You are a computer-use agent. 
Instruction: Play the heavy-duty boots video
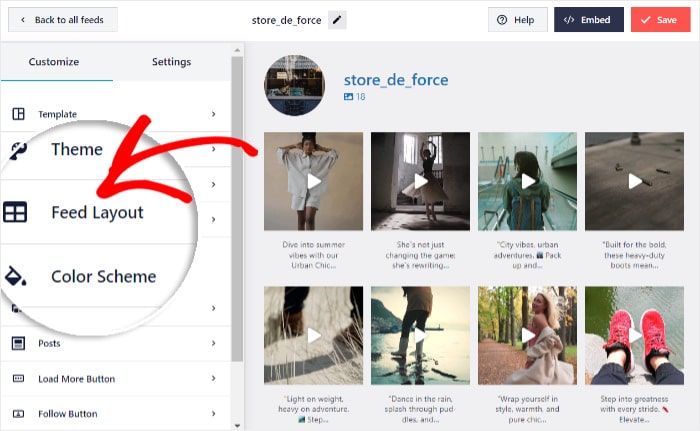coord(634,181)
